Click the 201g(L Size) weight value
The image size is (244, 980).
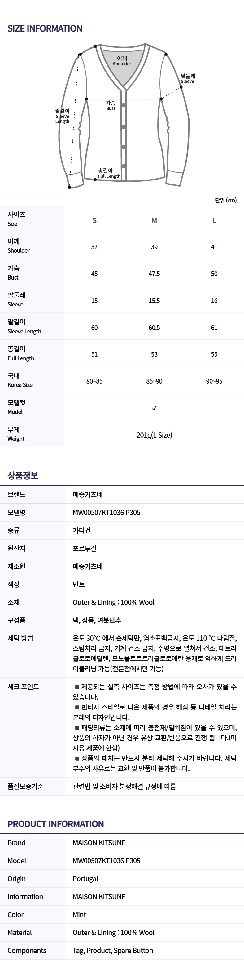pos(154,435)
